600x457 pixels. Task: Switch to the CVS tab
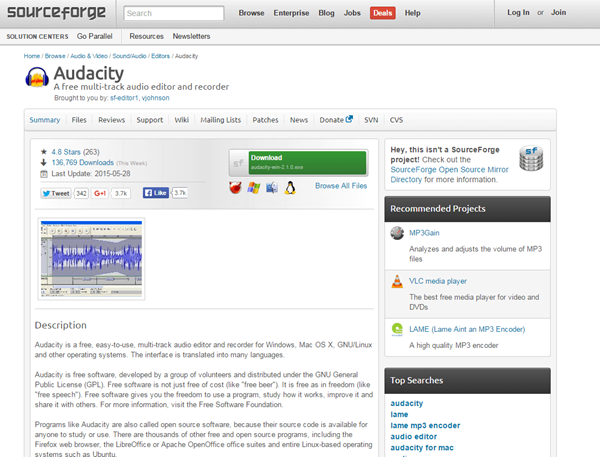click(396, 120)
